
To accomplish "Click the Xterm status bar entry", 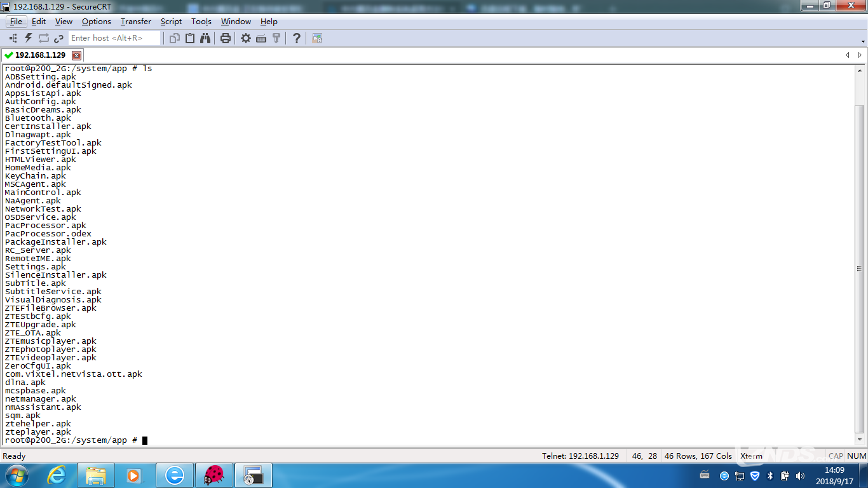I will tap(751, 456).
